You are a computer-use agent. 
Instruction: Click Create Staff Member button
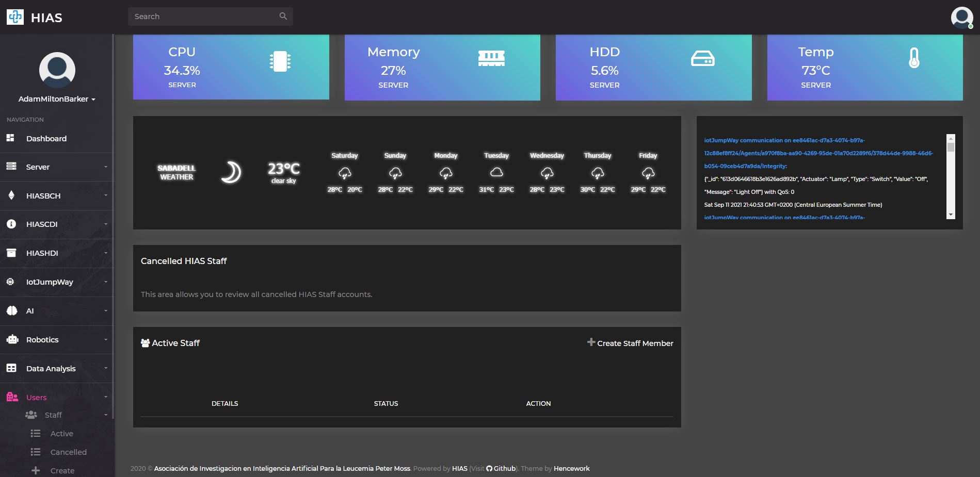tap(630, 343)
